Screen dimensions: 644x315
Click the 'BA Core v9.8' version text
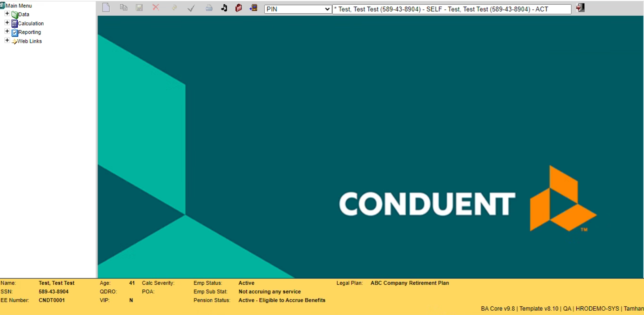498,309
